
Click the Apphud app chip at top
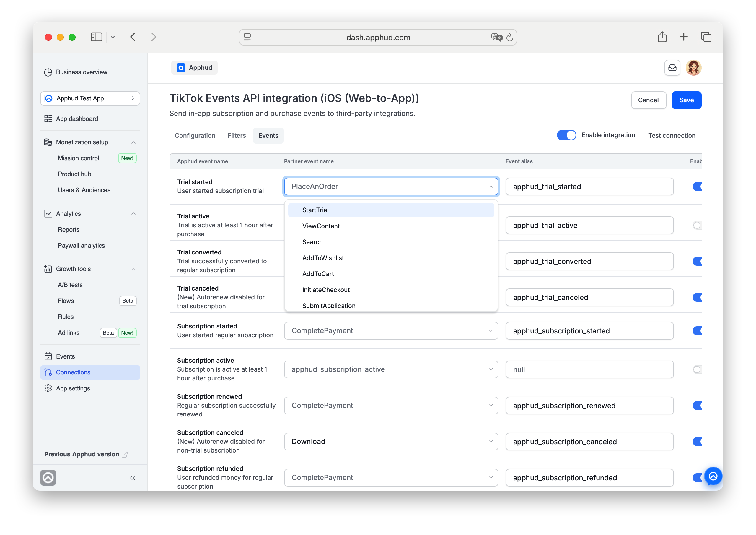coord(194,68)
